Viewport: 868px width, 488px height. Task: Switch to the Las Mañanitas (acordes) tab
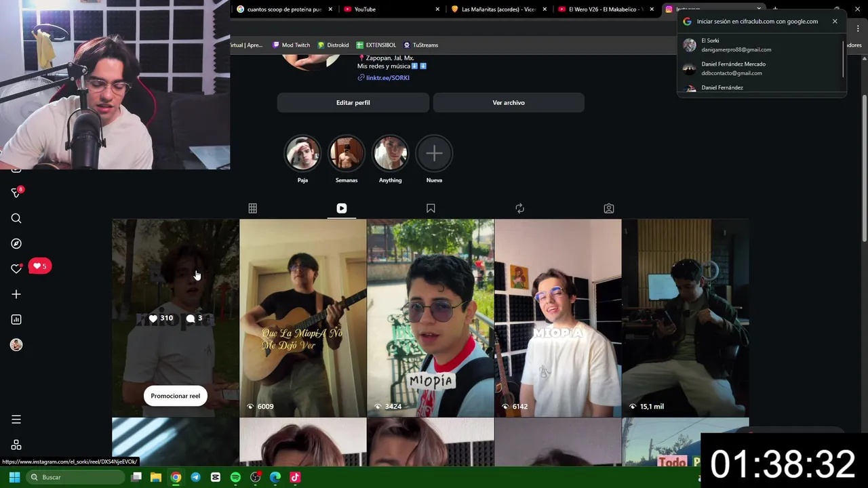tap(498, 9)
